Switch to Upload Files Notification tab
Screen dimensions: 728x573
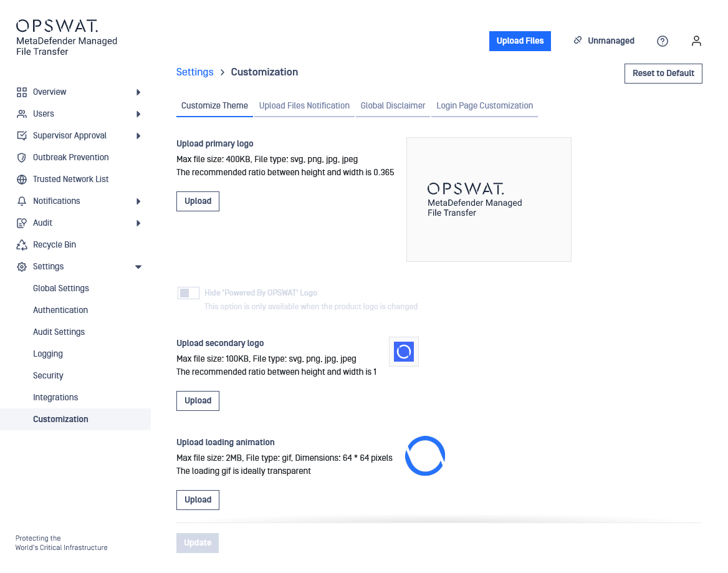coord(304,106)
